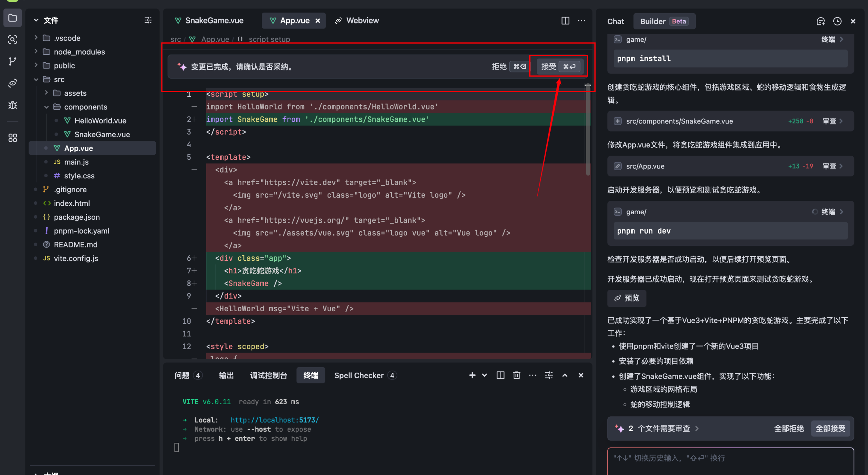Open chat history via clock icon

[837, 21]
